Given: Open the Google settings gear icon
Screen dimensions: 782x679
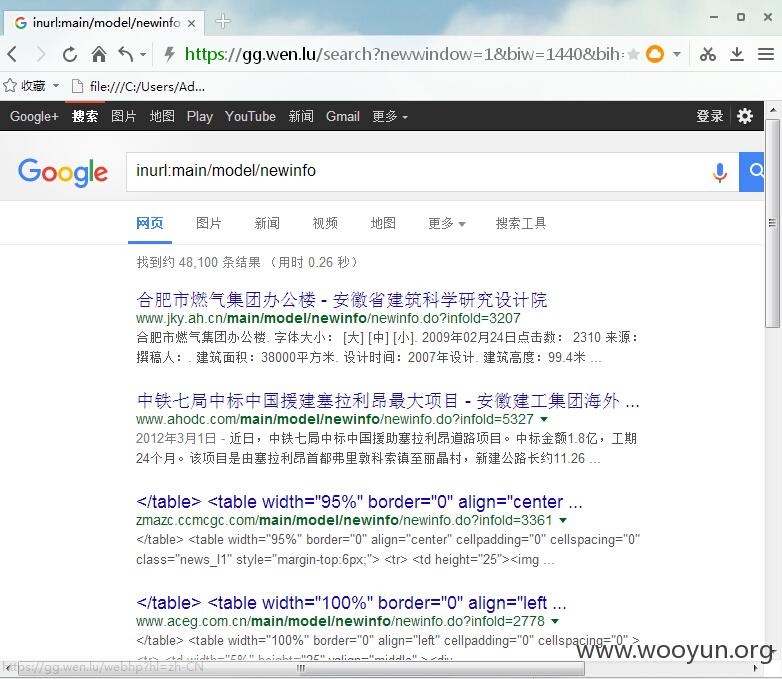Looking at the screenshot, I should coord(745,116).
